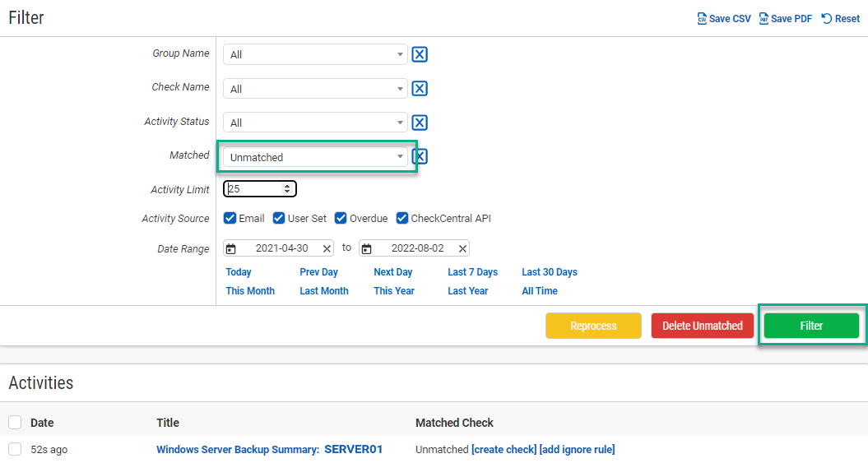Toggle the Overdue checkbox
The height and width of the screenshot is (463, 868).
(341, 219)
